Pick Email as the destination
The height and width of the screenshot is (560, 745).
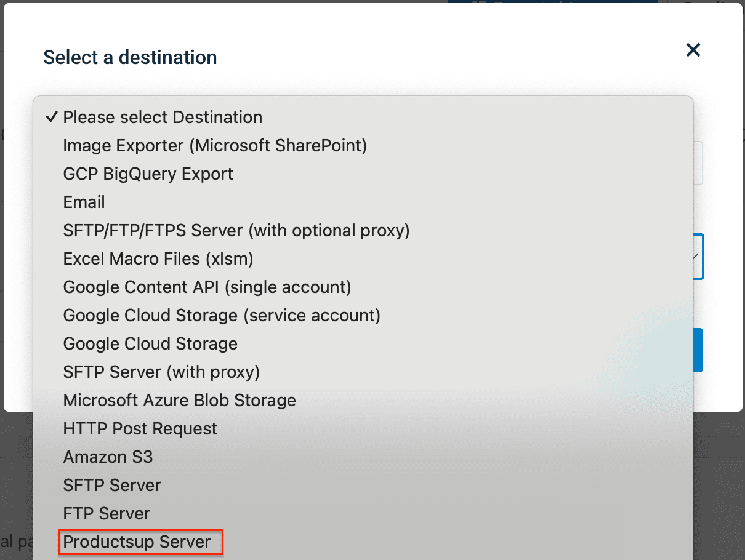(84, 202)
